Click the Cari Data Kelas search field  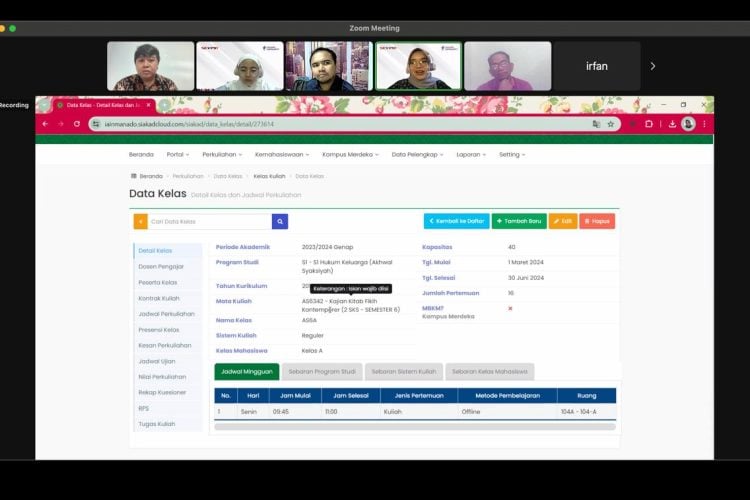tap(209, 221)
